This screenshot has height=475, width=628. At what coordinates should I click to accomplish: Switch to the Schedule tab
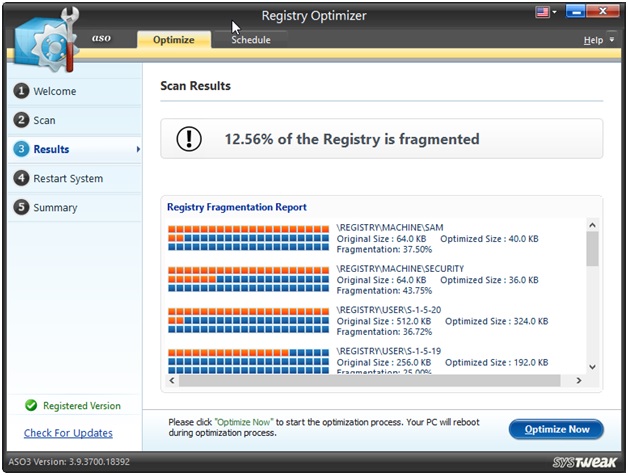coord(251,40)
